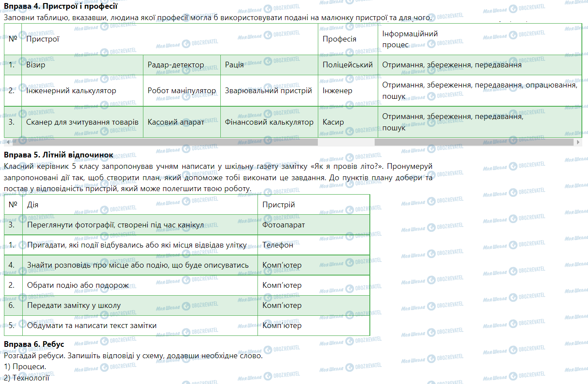
Task: Click the cashier row information process cell
Action: (x=480, y=122)
